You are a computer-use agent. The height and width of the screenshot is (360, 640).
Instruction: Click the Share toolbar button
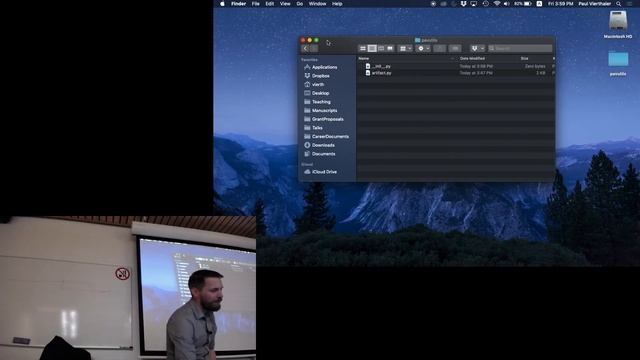(440, 49)
